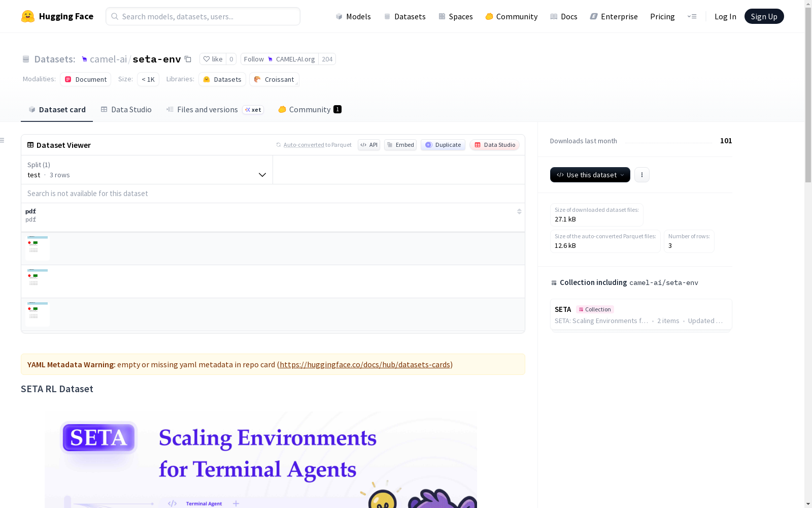Open Datasets in the top navigation

404,16
